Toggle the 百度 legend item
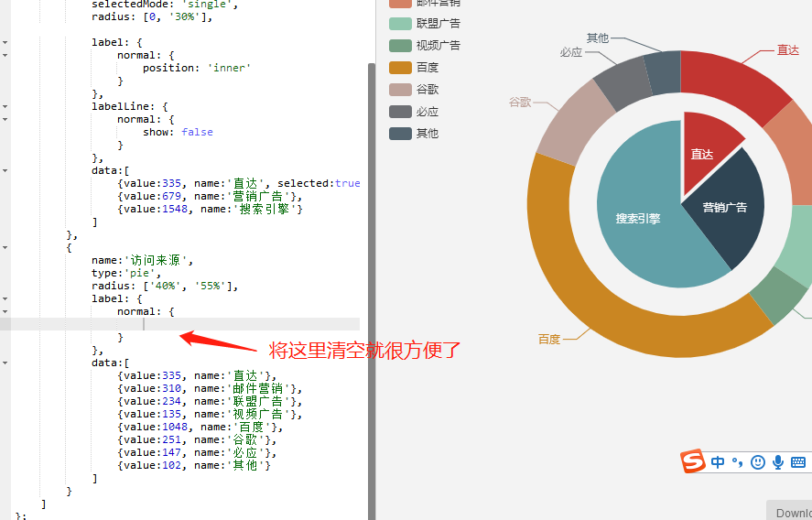The width and height of the screenshot is (812, 520). 414,68
